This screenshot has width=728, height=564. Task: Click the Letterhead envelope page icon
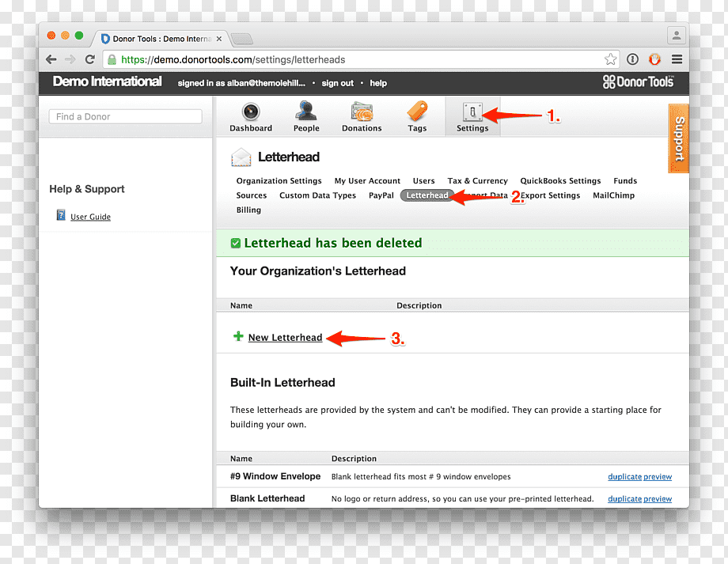pos(241,157)
